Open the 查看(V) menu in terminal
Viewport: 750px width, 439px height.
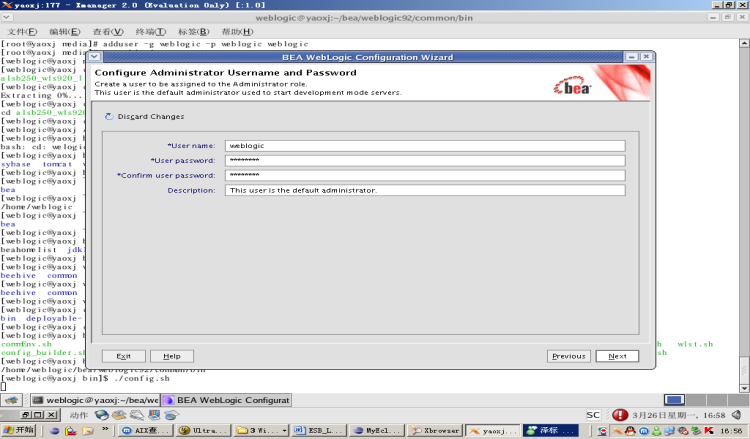click(x=108, y=32)
